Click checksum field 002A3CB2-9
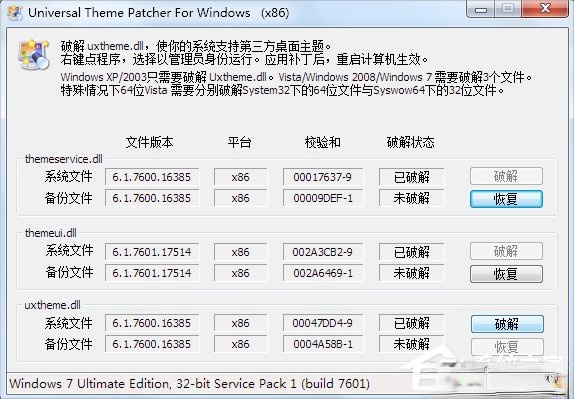The height and width of the screenshot is (399, 574). click(323, 252)
